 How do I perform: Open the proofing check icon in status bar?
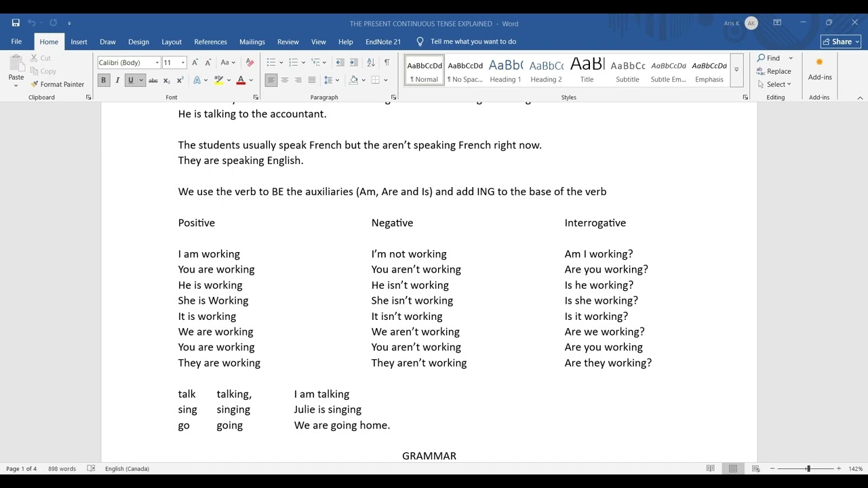(91, 468)
